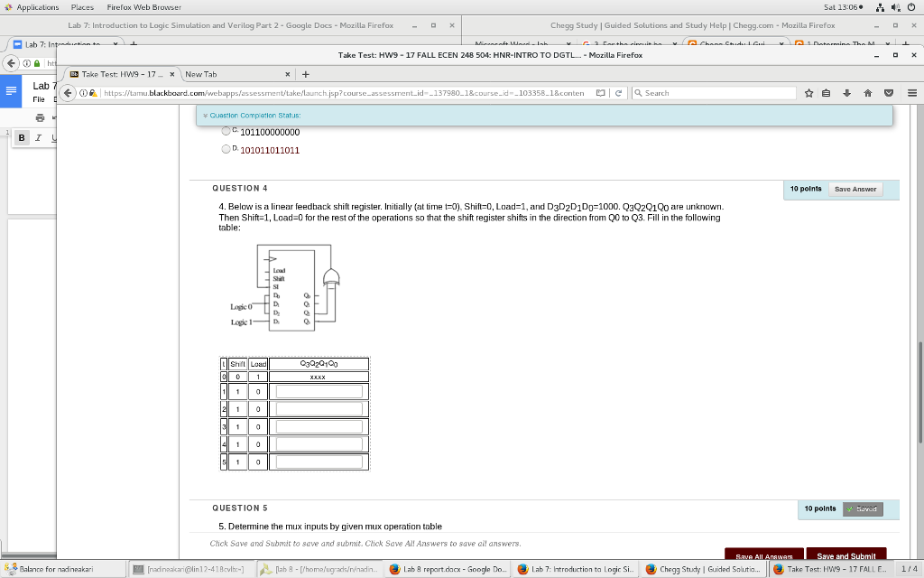Click the Q3Q2Q1Q0 input for row t=3
The width and height of the screenshot is (924, 578).
[x=319, y=426]
